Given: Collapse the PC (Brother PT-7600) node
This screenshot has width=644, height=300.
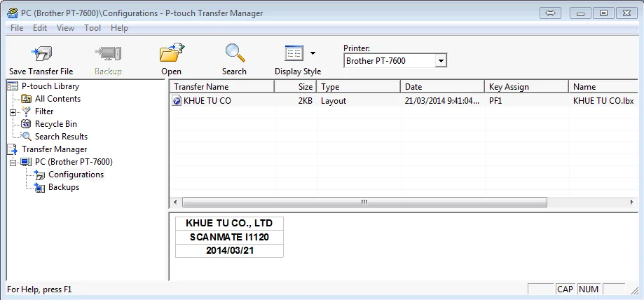Looking at the screenshot, I should click(13, 162).
